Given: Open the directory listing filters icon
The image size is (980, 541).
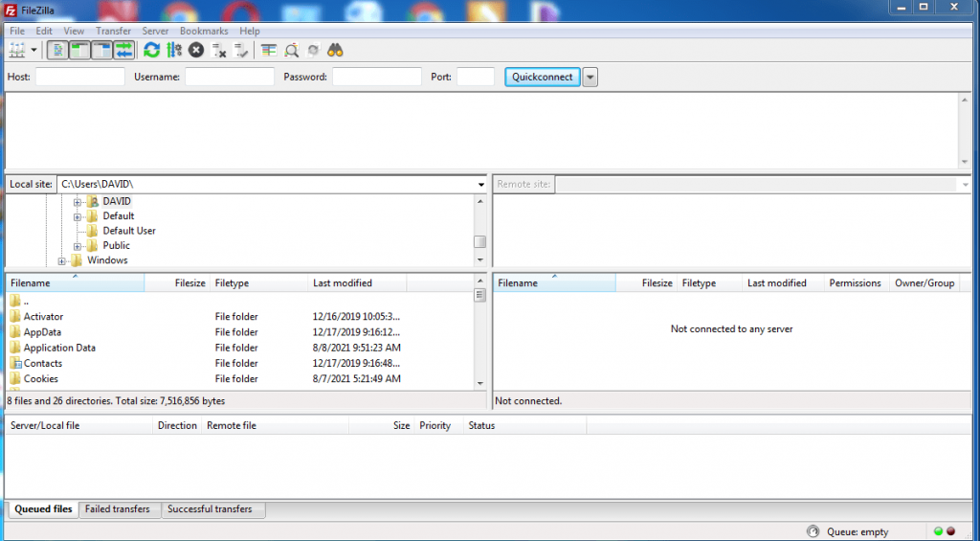Looking at the screenshot, I should 269,50.
